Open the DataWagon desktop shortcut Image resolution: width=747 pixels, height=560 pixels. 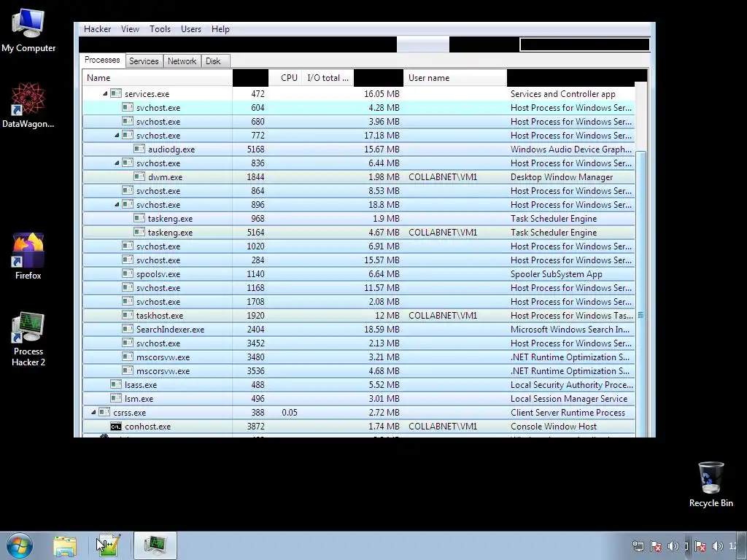click(x=28, y=106)
